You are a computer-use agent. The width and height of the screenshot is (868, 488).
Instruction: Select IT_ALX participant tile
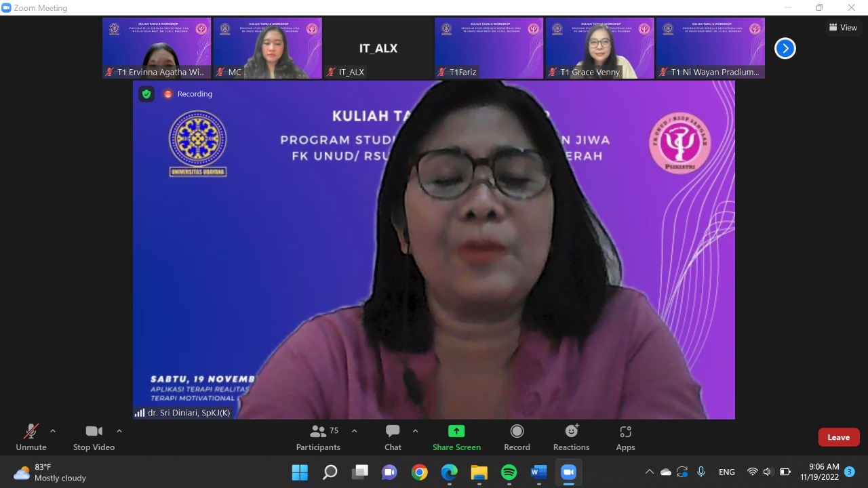(378, 48)
